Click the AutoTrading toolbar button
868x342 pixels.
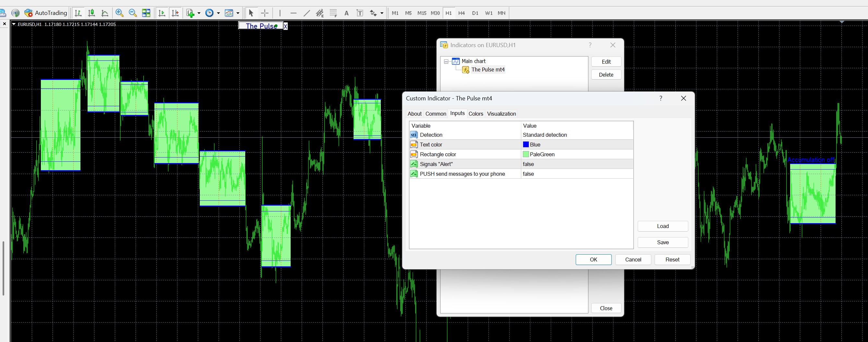tap(46, 13)
